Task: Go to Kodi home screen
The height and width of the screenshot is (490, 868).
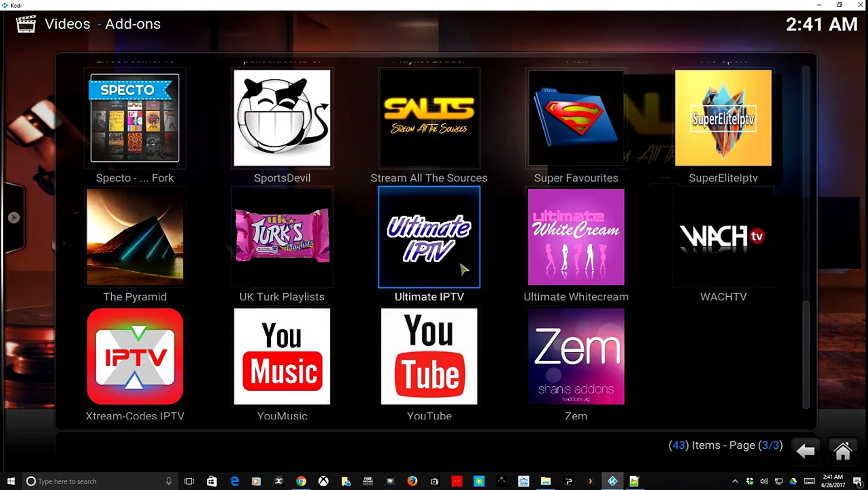Action: (843, 451)
